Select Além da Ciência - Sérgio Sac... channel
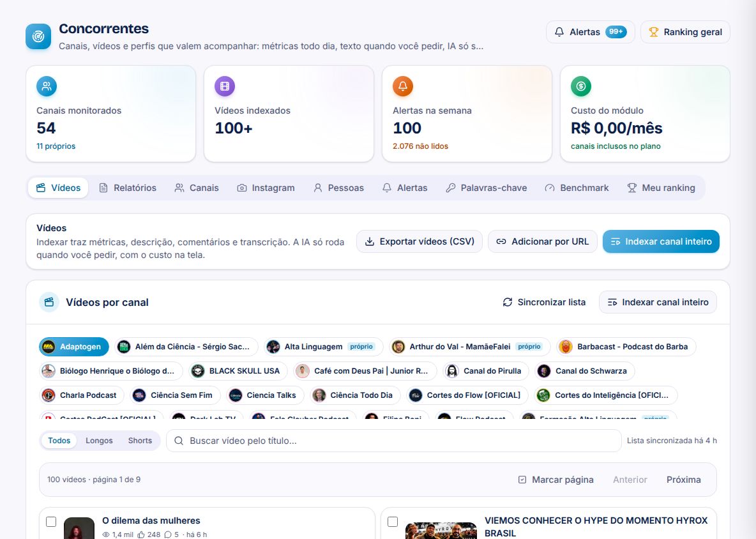 186,347
